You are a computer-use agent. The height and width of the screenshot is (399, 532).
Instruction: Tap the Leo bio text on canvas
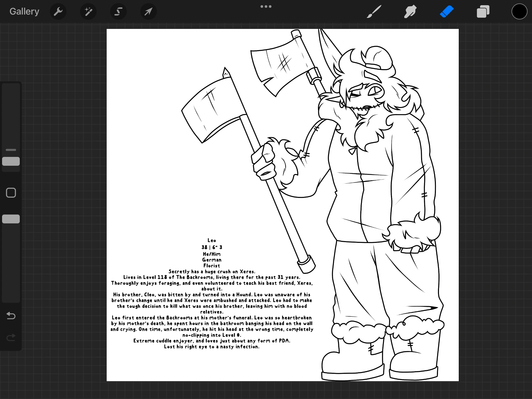pos(212,299)
